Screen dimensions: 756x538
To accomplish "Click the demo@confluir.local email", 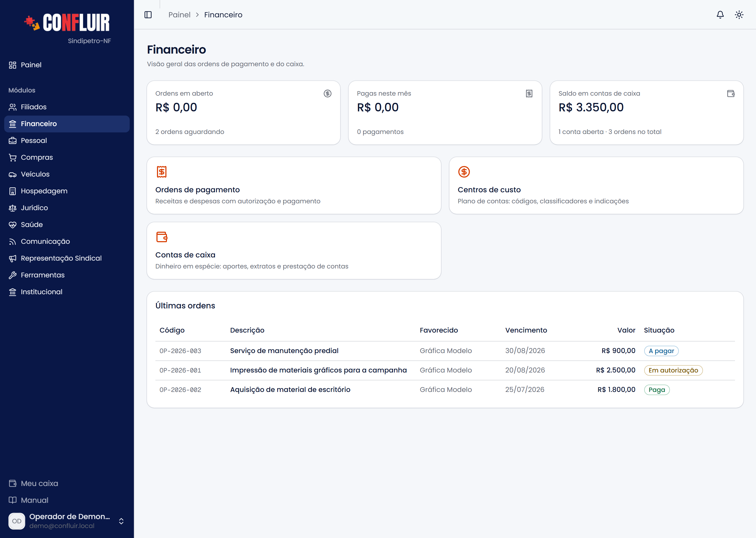I will (62, 526).
